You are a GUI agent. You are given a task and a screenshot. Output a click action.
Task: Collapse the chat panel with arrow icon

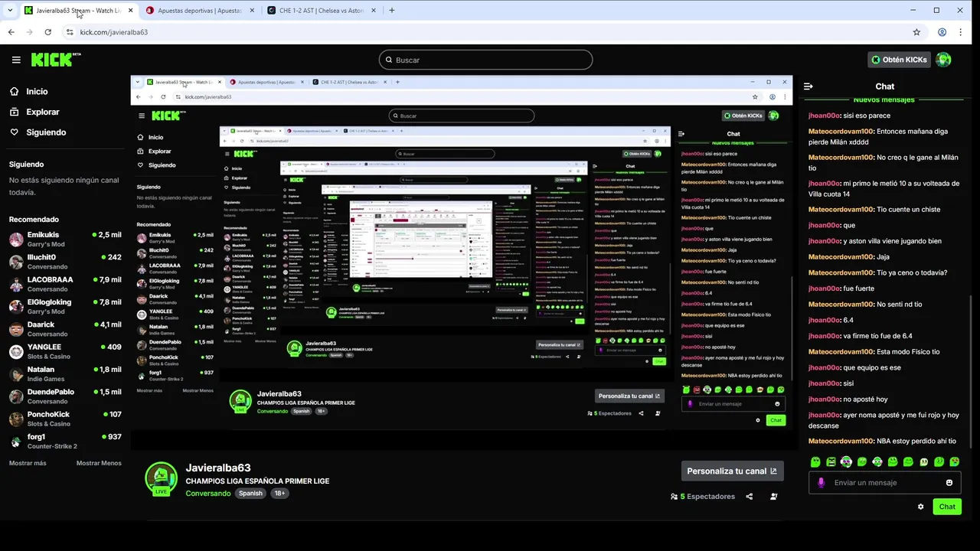(x=808, y=86)
